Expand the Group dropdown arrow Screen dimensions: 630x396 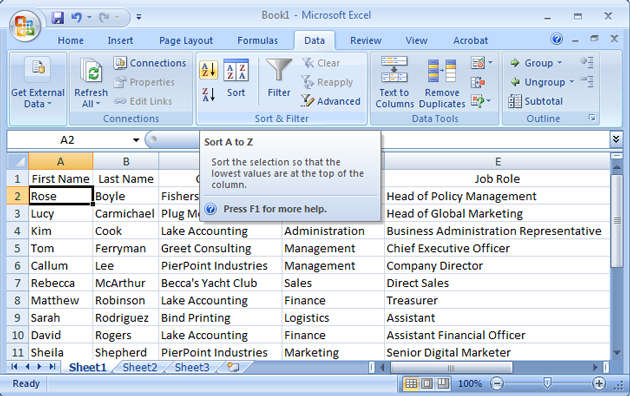pos(560,63)
